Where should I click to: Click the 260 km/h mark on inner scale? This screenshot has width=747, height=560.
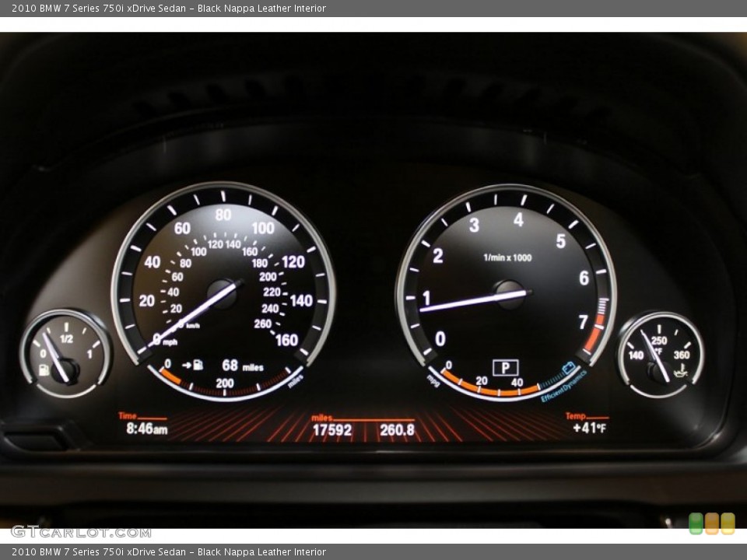[x=263, y=324]
